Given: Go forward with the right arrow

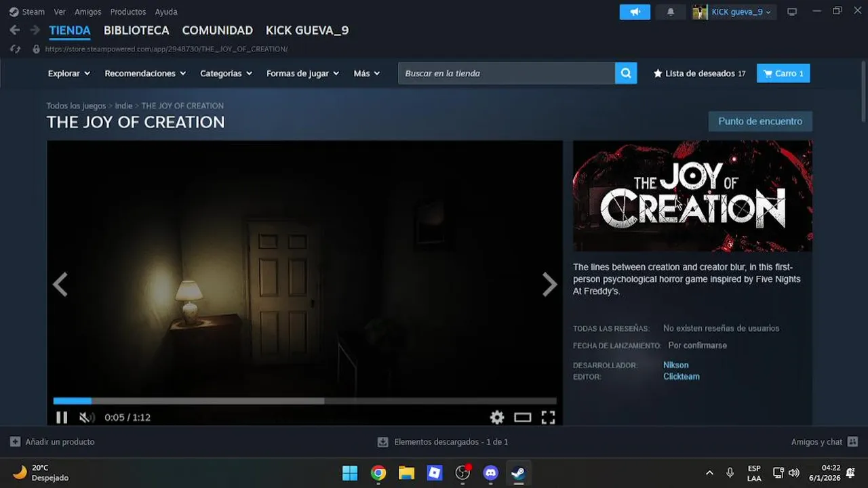Looking at the screenshot, I should click(x=35, y=30).
